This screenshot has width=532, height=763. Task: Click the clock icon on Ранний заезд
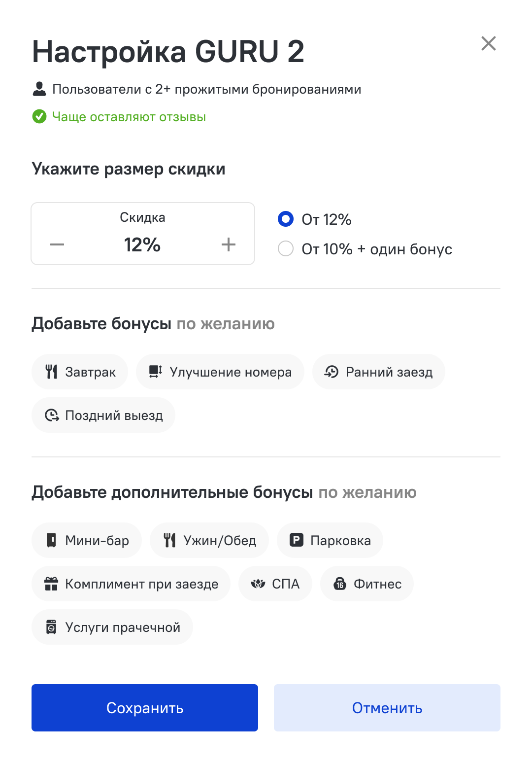click(x=332, y=372)
